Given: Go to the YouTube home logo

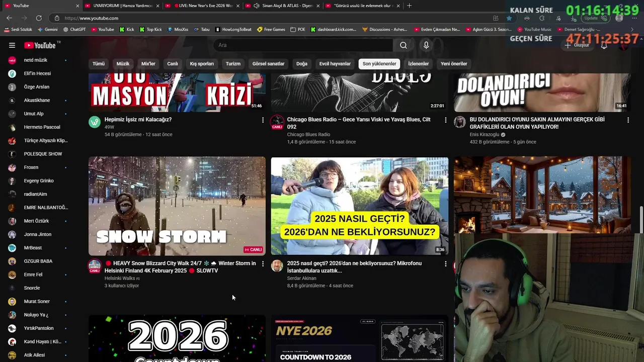Looking at the screenshot, I should tap(40, 45).
